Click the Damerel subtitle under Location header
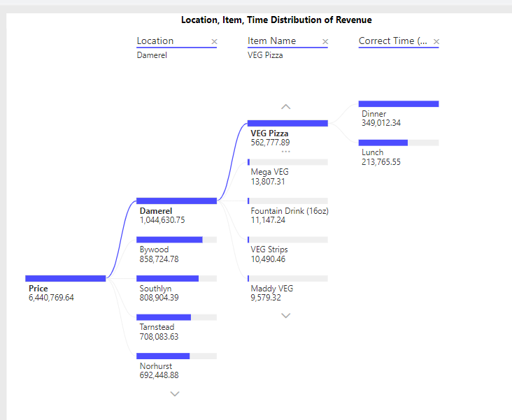The width and height of the screenshot is (512, 420). coord(152,55)
